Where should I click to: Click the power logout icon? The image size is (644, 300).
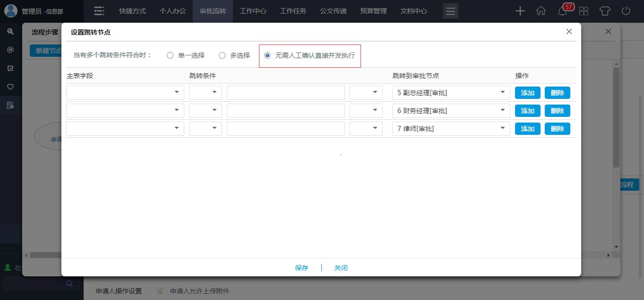pyautogui.click(x=626, y=11)
